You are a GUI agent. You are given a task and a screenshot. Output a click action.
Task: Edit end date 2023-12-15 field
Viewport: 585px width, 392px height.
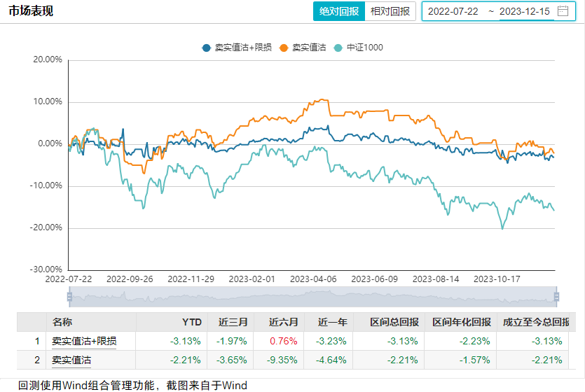526,11
